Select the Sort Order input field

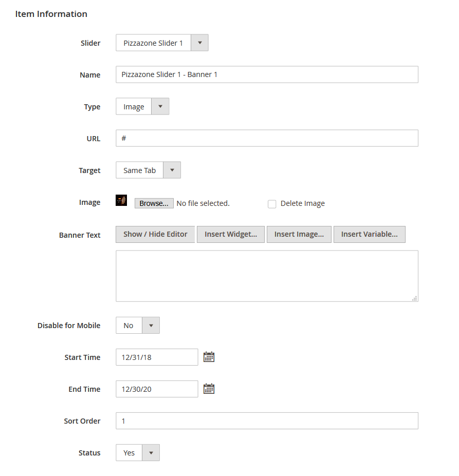(x=267, y=421)
